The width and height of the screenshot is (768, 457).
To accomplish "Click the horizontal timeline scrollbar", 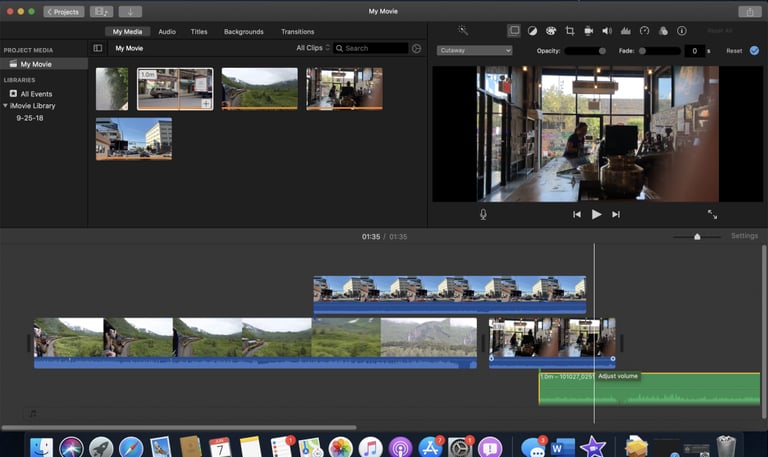I will point(179,428).
